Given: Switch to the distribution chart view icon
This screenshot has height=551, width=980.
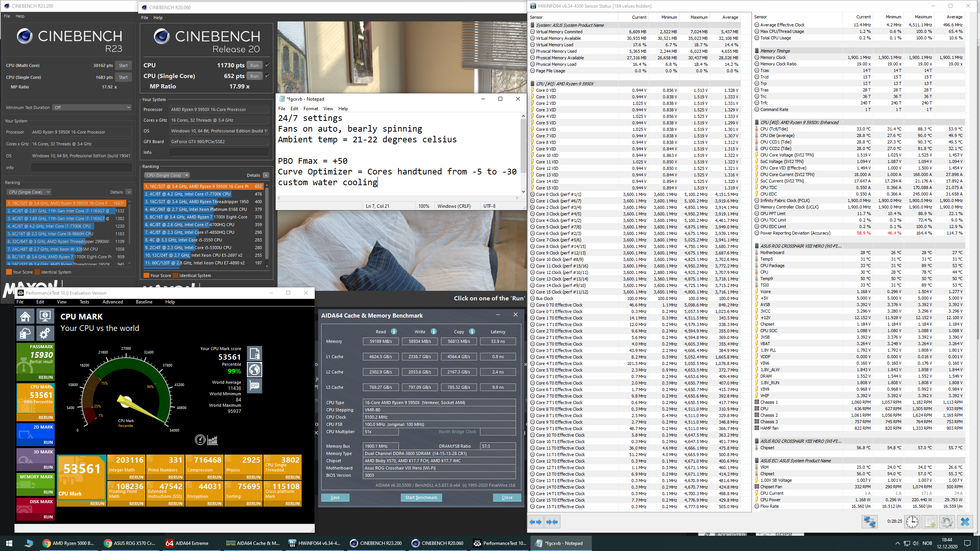Looking at the screenshot, I should click(212, 440).
